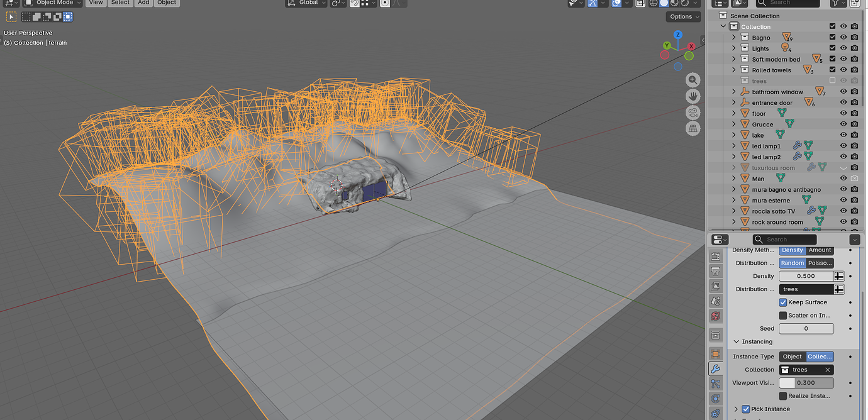
Task: Click the Seed value field
Action: (x=806, y=329)
